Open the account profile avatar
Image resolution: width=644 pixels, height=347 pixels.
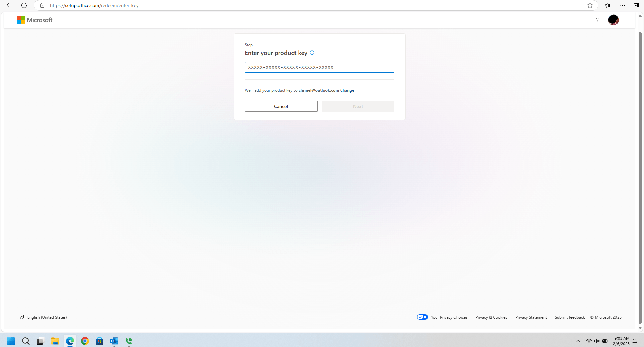(x=613, y=20)
